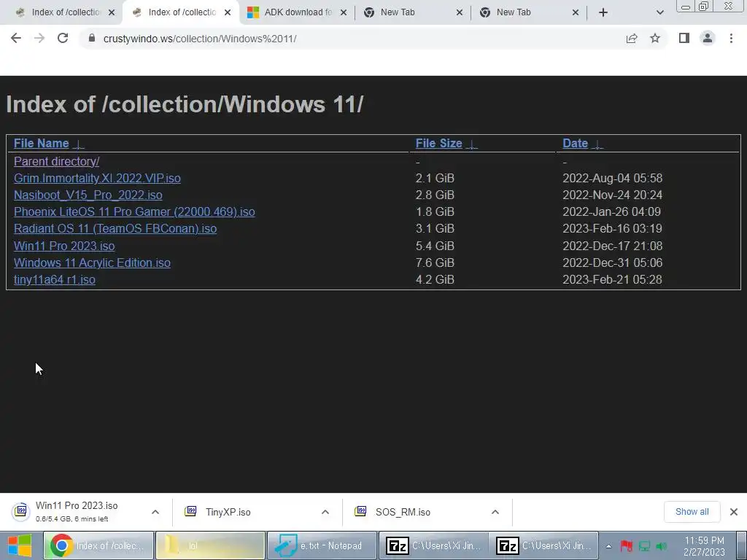Sort by File Name column header
This screenshot has height=560, width=747.
coord(41,144)
